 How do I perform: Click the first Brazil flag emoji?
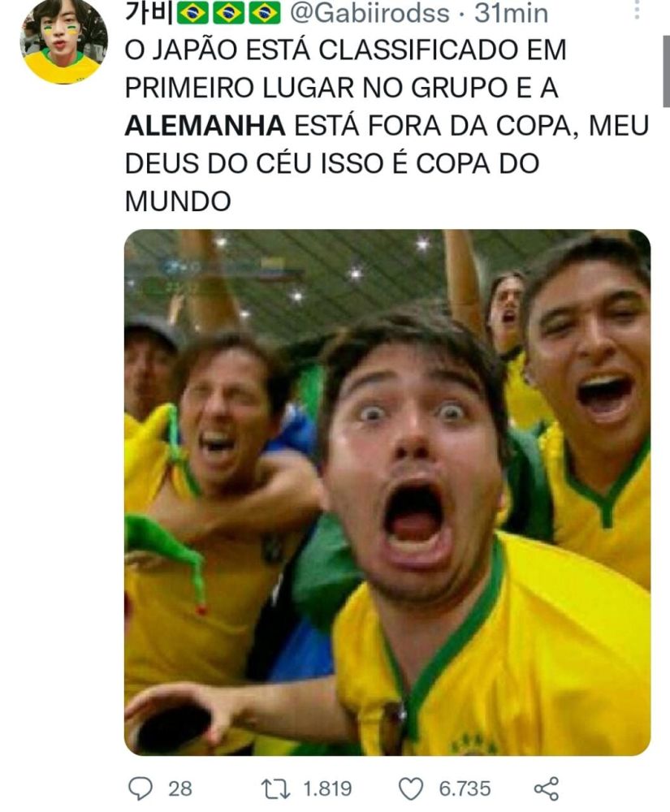coord(192,13)
